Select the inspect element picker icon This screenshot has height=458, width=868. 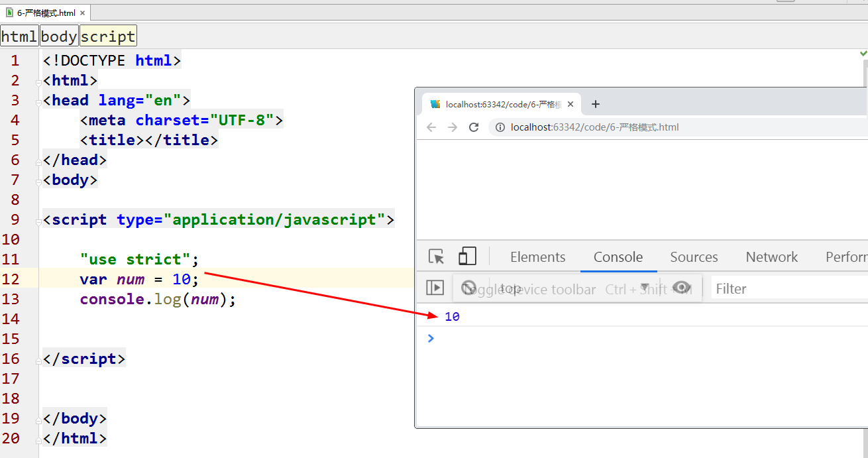pyautogui.click(x=436, y=257)
